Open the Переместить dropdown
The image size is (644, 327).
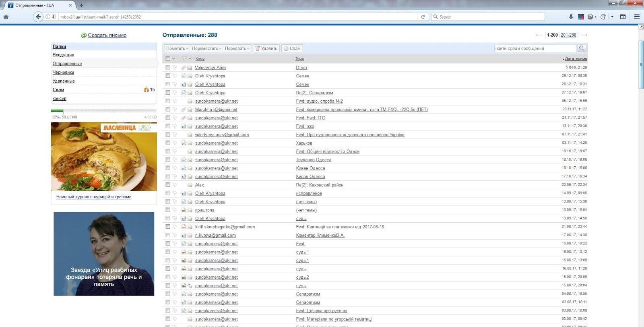point(206,48)
